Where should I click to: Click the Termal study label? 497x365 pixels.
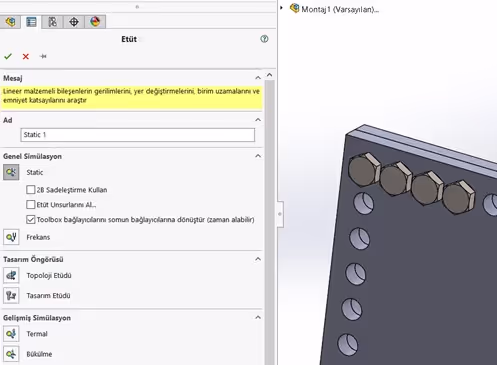[x=37, y=334]
